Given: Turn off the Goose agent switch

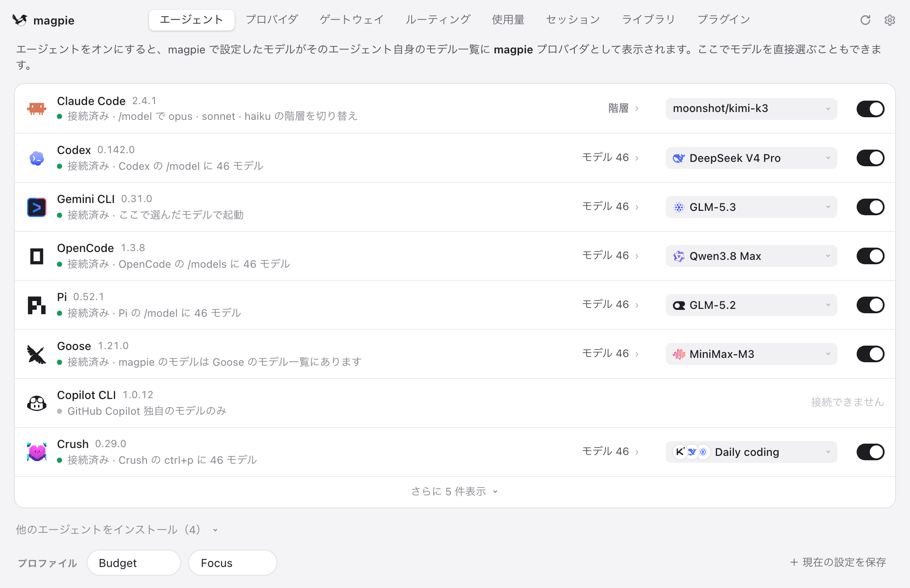Looking at the screenshot, I should tap(870, 354).
